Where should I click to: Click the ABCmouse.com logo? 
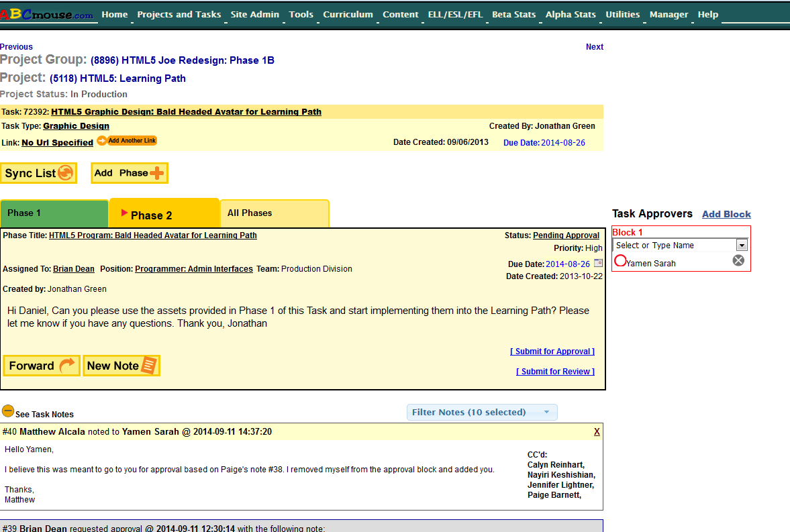click(x=47, y=15)
